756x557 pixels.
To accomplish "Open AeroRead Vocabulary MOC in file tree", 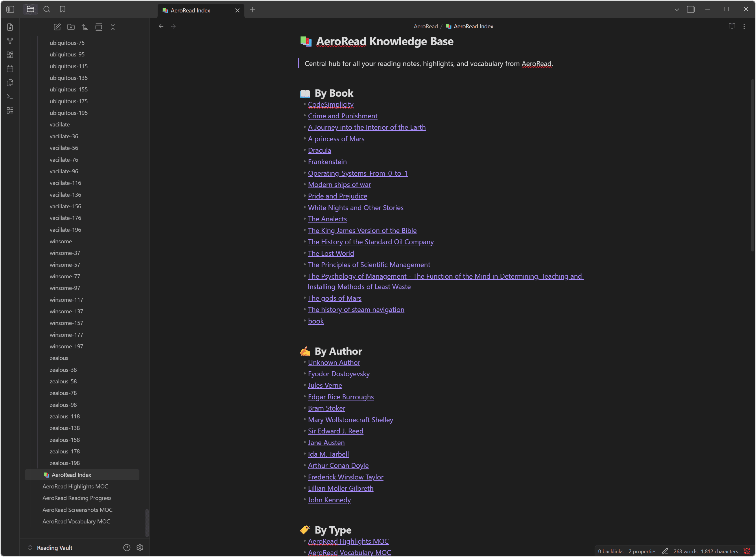I will [x=76, y=521].
